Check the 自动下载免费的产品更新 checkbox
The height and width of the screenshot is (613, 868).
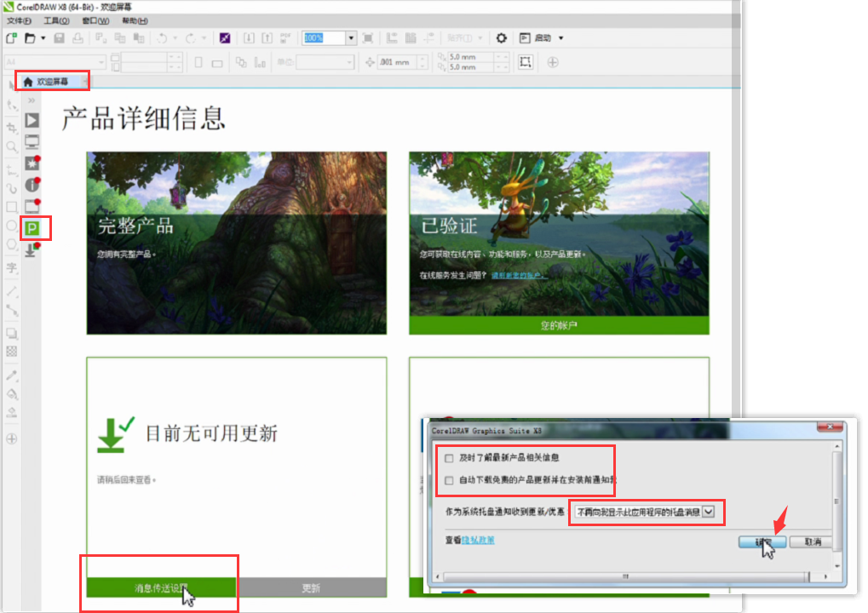(x=449, y=480)
